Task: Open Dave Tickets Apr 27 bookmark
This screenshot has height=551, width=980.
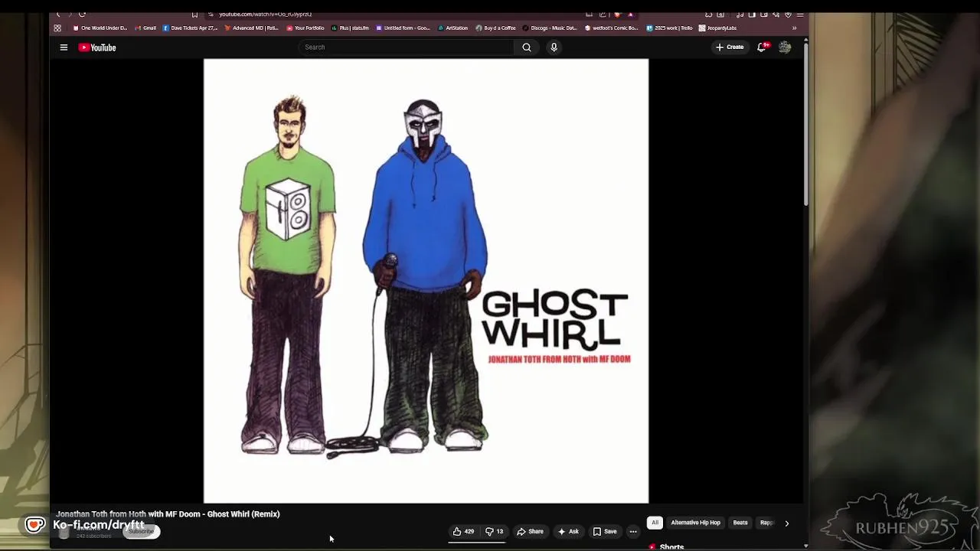Action: pyautogui.click(x=190, y=28)
